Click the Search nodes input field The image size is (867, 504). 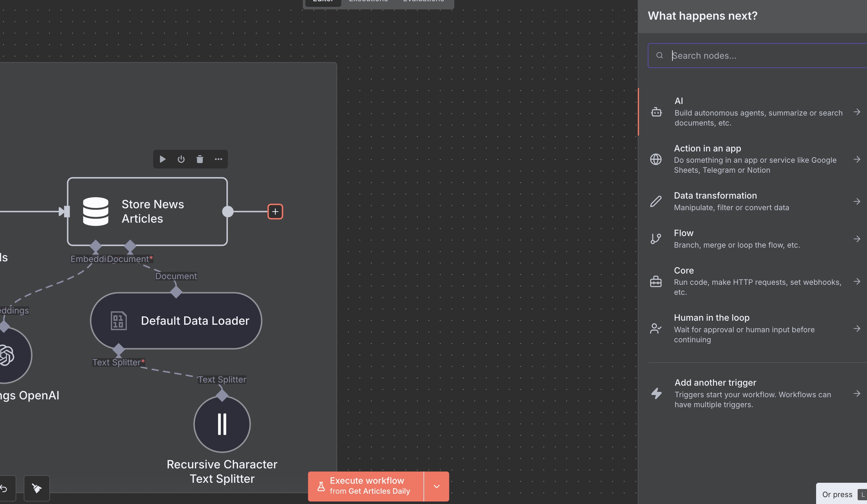757,55
